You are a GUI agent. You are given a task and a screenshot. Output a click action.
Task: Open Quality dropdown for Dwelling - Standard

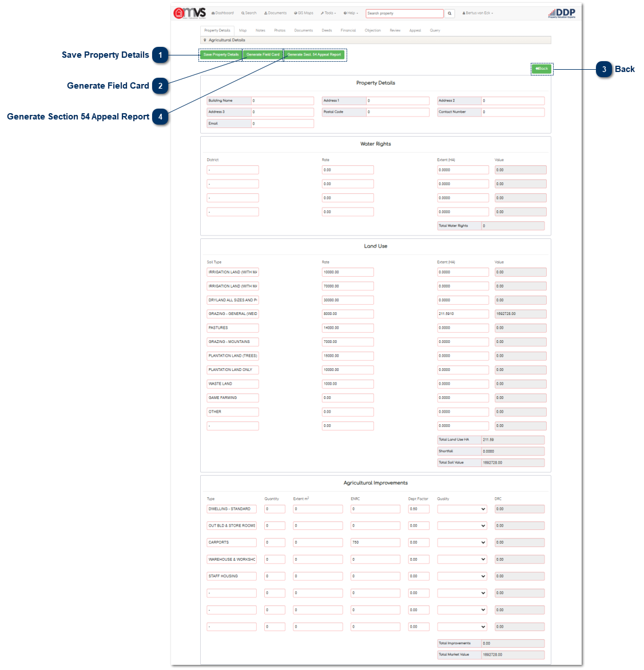point(462,509)
